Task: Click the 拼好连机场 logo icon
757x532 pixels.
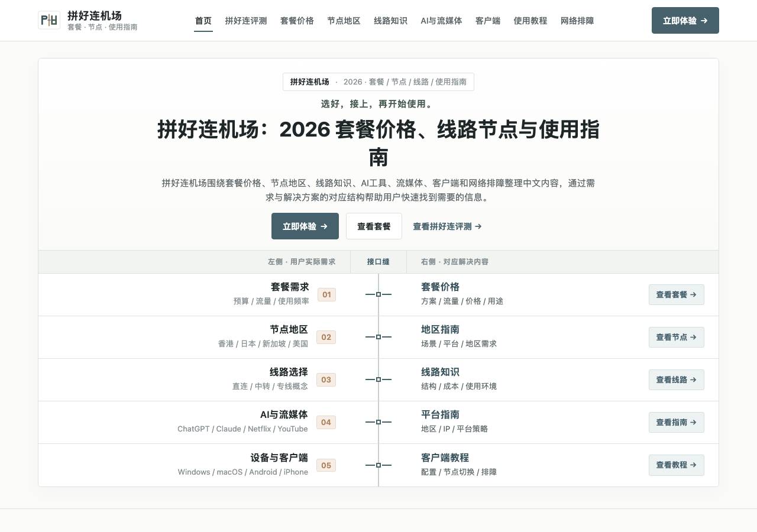Action: [49, 20]
